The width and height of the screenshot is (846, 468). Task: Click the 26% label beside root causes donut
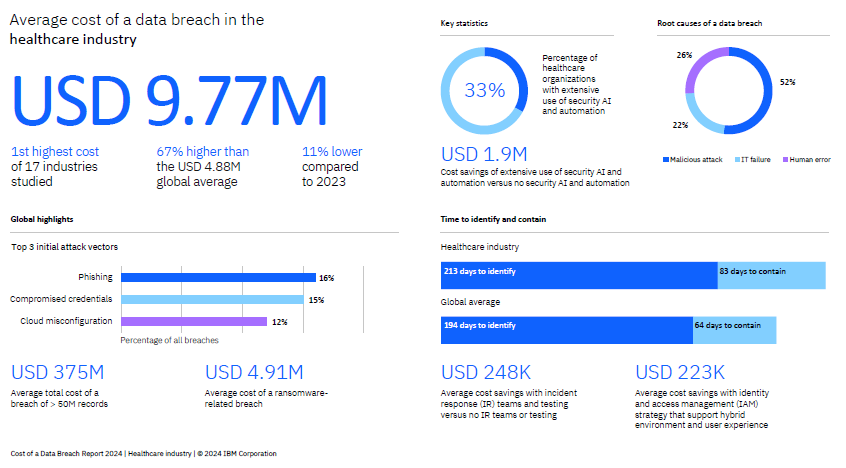(x=684, y=55)
